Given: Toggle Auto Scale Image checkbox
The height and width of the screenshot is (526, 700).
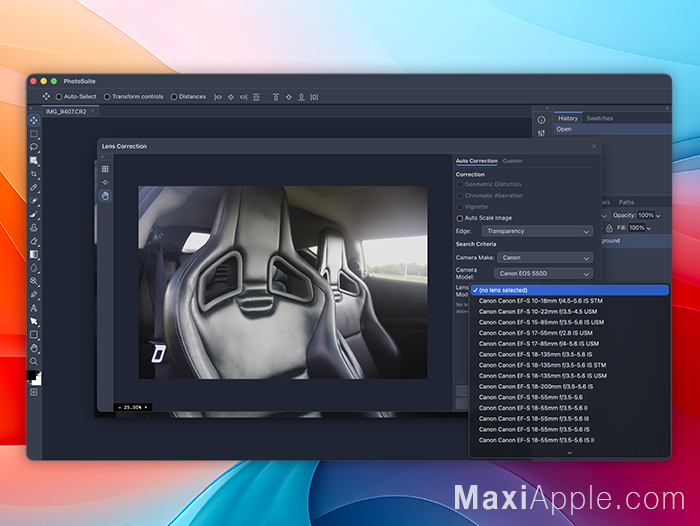Looking at the screenshot, I should [x=459, y=218].
